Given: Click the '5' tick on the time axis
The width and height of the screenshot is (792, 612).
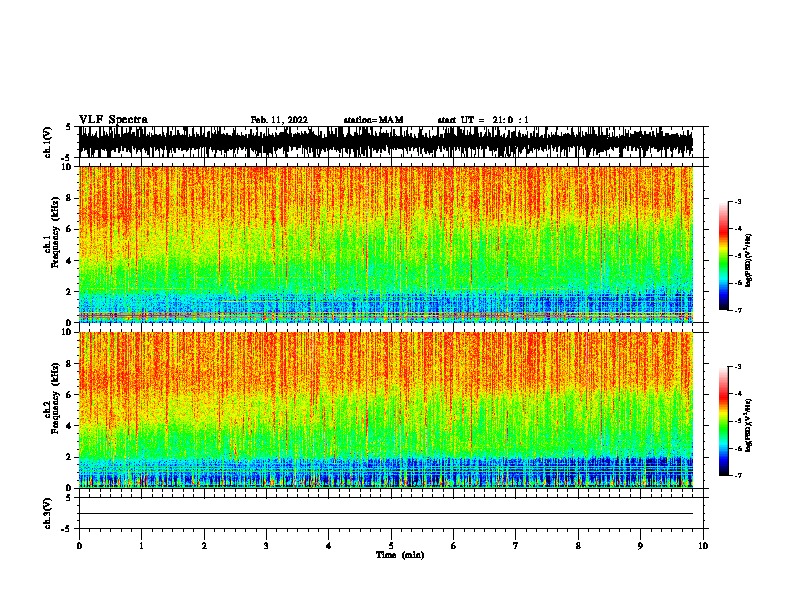Looking at the screenshot, I should (x=391, y=546).
